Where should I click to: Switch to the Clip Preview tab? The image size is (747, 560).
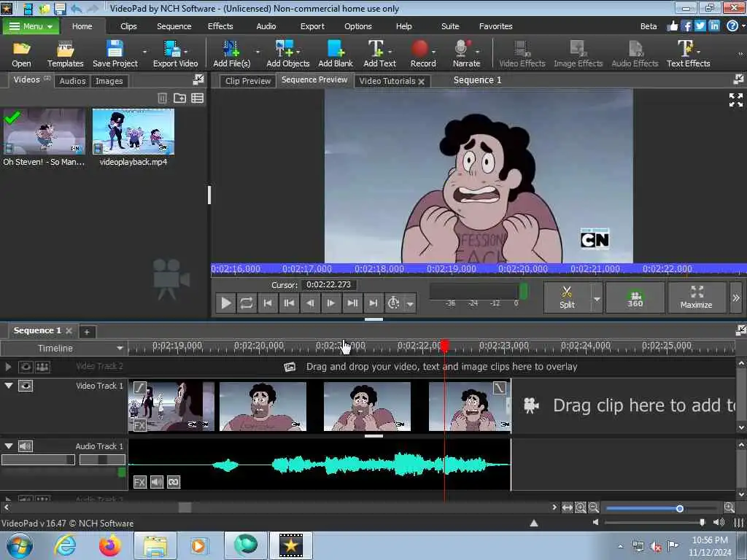(248, 81)
